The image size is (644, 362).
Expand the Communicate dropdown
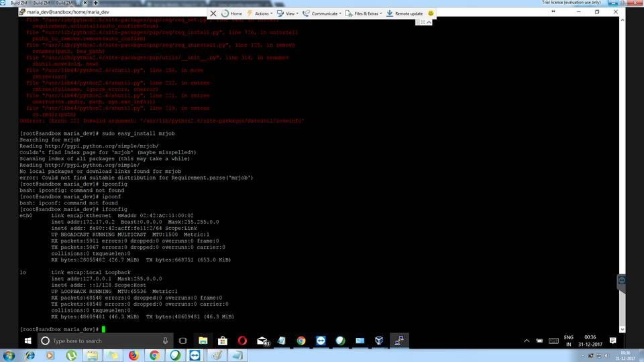[x=322, y=13]
